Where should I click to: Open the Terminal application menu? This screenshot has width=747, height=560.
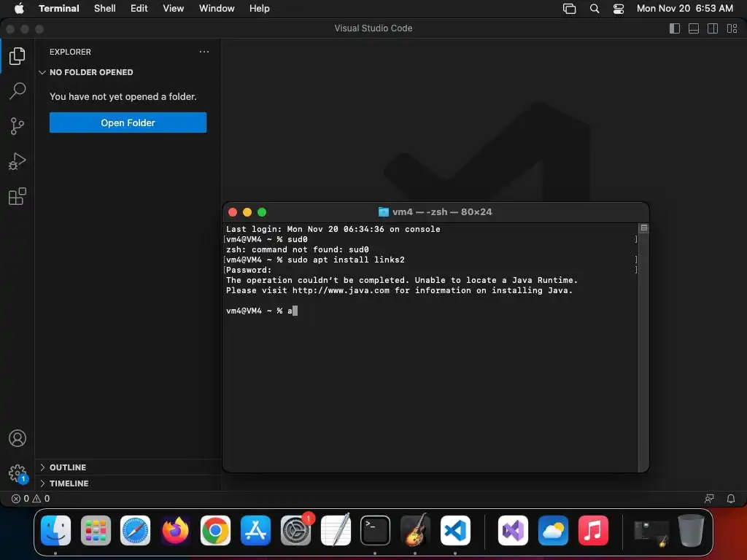[x=59, y=8]
